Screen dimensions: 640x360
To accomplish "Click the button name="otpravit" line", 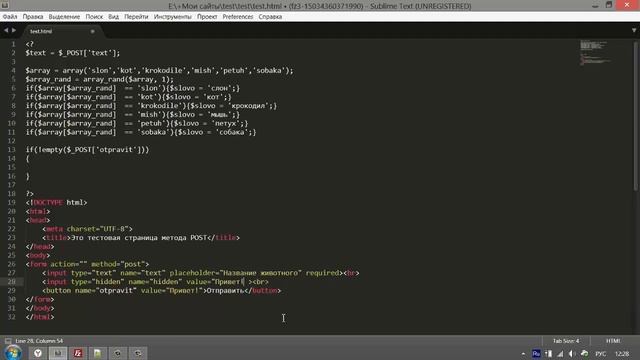I will coord(162,291).
